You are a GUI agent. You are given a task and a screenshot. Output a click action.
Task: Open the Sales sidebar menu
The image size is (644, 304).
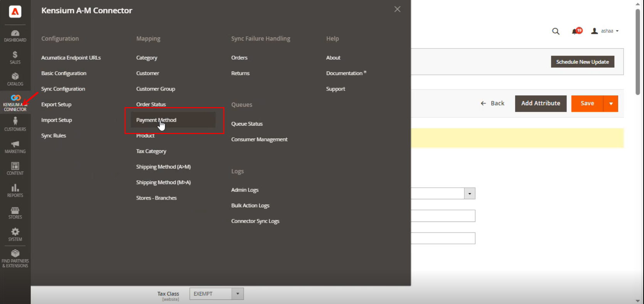pyautogui.click(x=15, y=58)
